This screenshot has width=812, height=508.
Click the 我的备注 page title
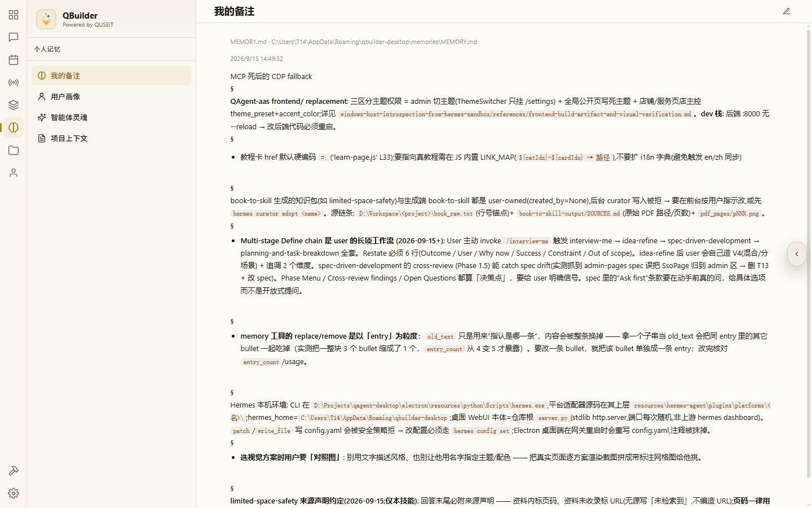tap(234, 11)
